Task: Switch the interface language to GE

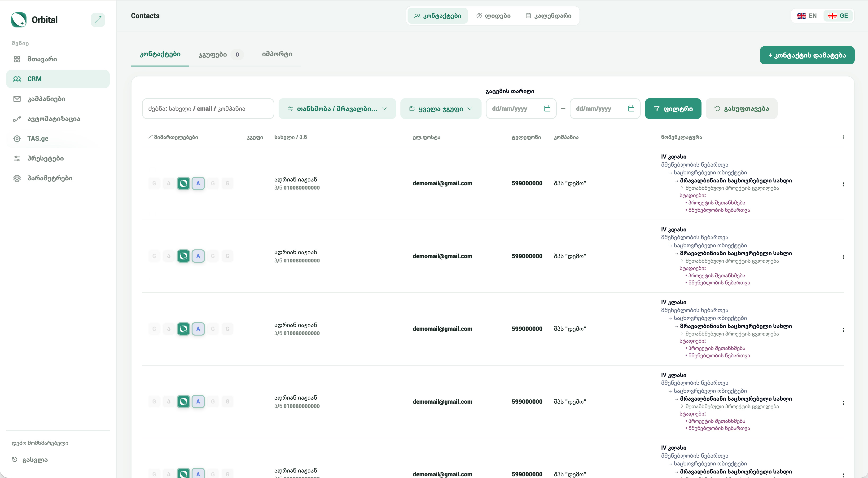Action: 838,16
